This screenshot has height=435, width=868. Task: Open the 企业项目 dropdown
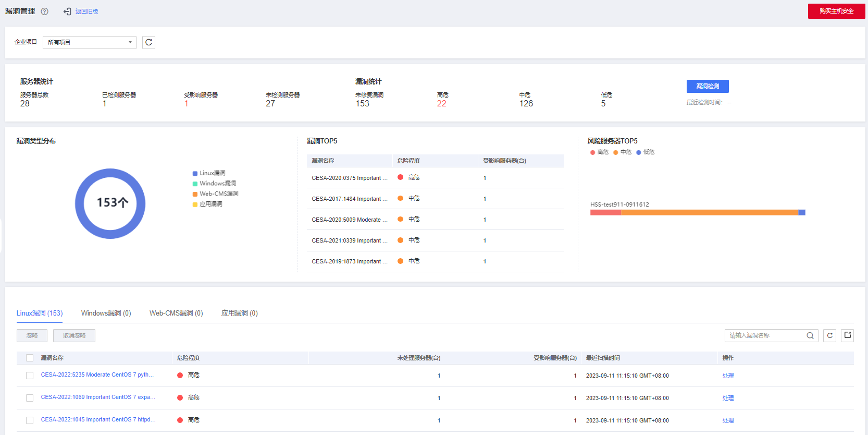click(x=89, y=42)
